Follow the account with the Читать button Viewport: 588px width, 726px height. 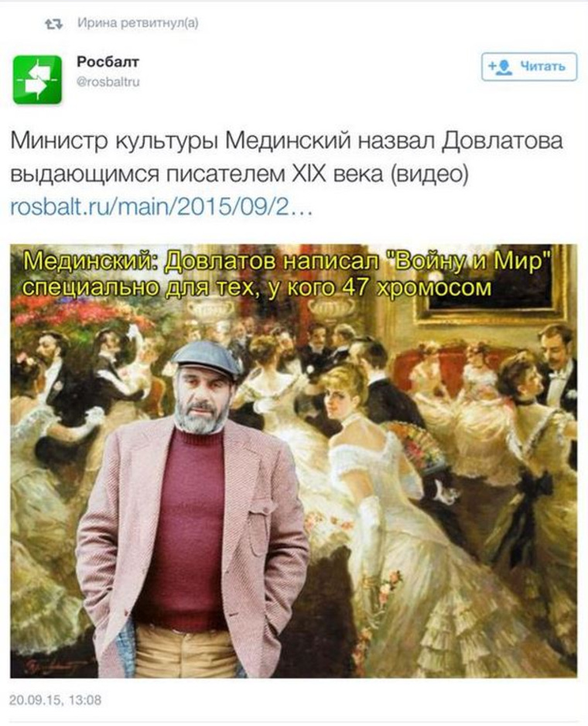click(x=529, y=67)
